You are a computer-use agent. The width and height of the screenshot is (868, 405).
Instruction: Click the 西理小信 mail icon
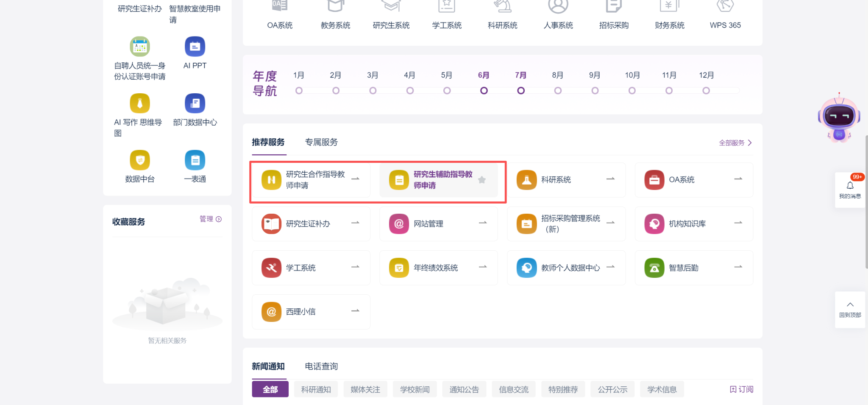(x=271, y=312)
